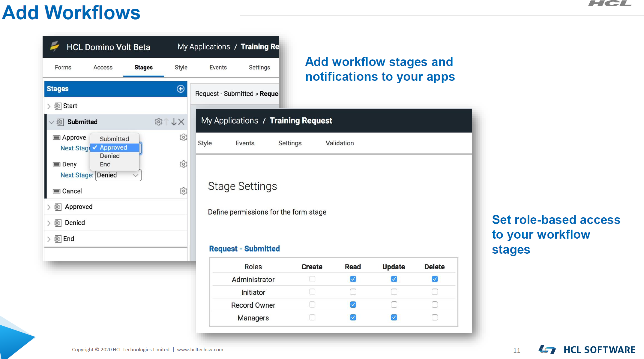
Task: Open Events tab in front window
Action: click(245, 143)
